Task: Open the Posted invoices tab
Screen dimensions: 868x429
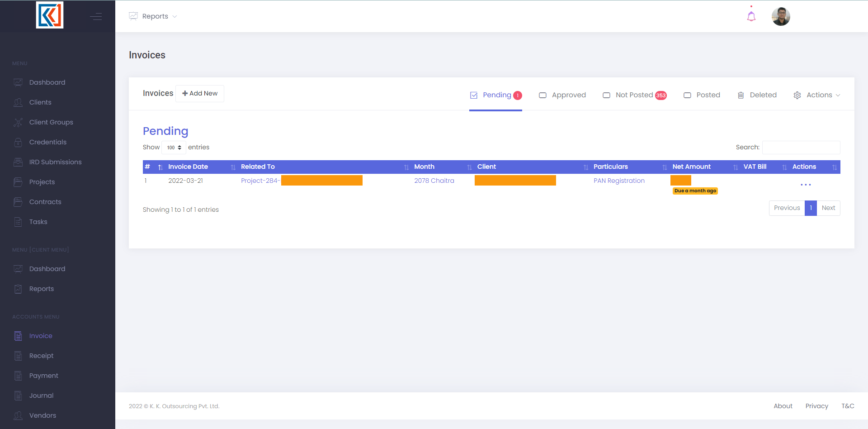Action: (702, 95)
